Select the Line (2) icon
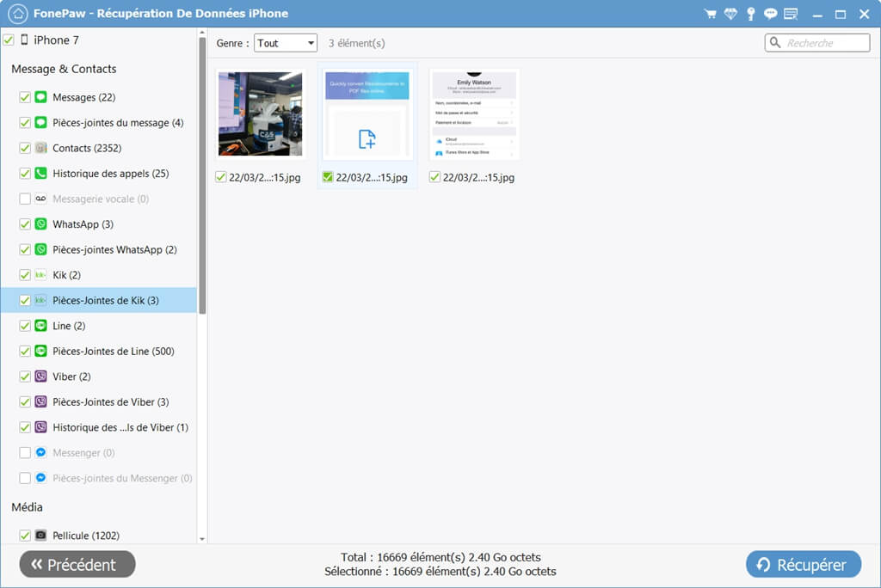881x588 pixels. 41,326
